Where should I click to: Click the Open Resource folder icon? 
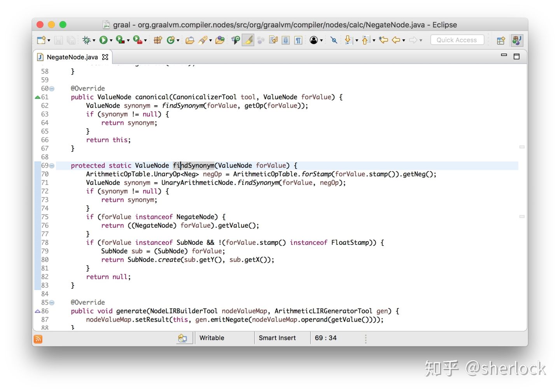click(220, 40)
